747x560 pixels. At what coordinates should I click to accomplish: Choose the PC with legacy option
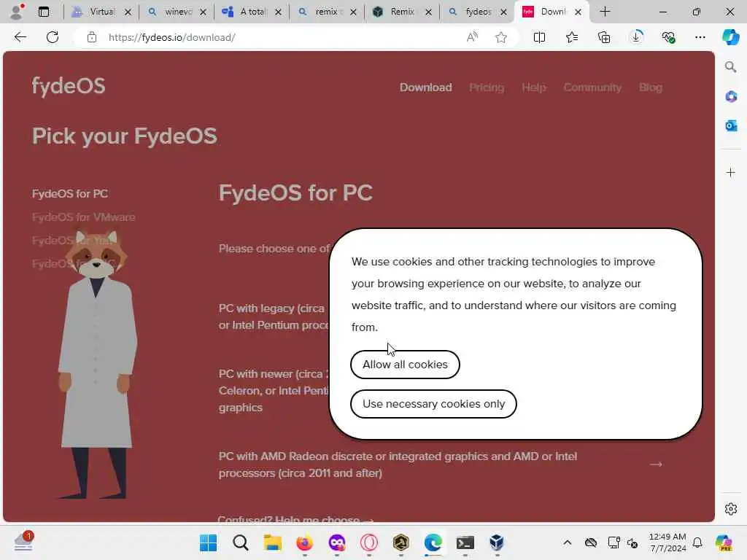coord(274,316)
